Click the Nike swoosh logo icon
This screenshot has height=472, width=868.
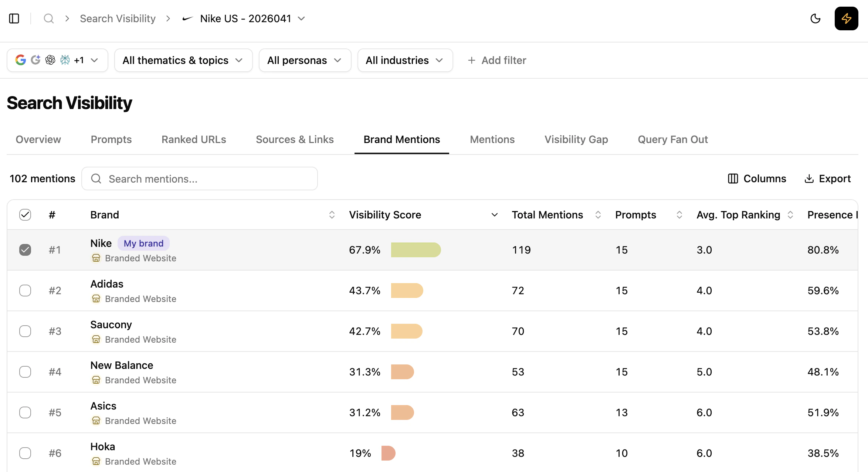188,18
